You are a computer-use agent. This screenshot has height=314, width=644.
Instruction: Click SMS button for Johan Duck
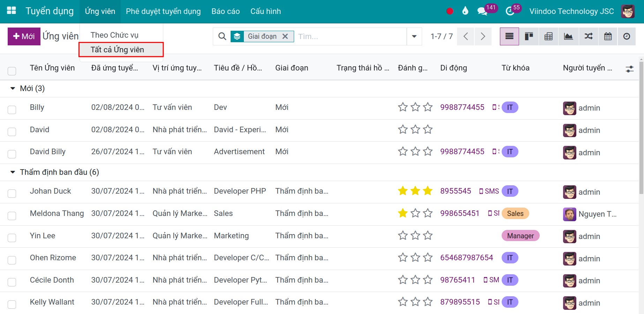click(x=489, y=191)
